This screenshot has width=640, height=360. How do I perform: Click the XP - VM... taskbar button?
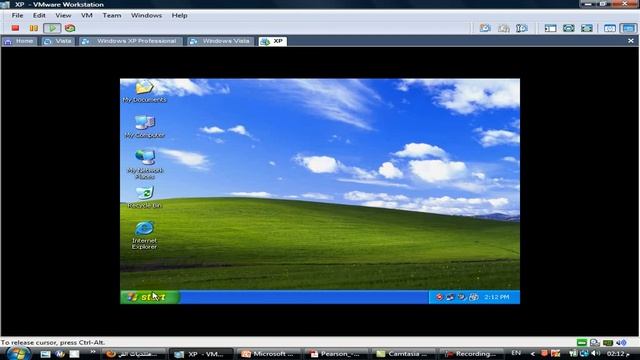tap(201, 354)
